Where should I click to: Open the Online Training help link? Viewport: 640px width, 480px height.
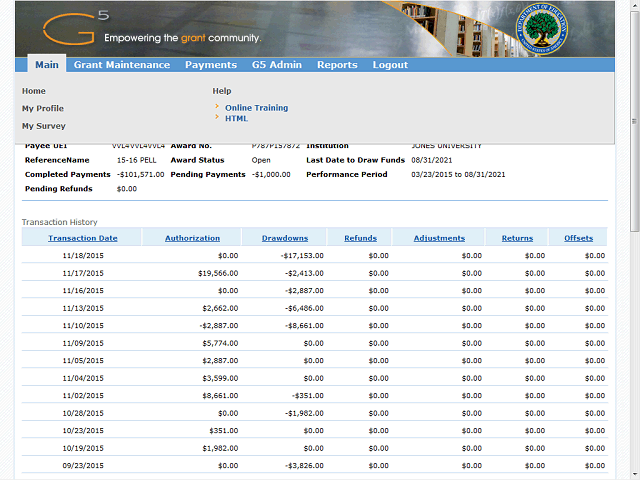(x=256, y=108)
